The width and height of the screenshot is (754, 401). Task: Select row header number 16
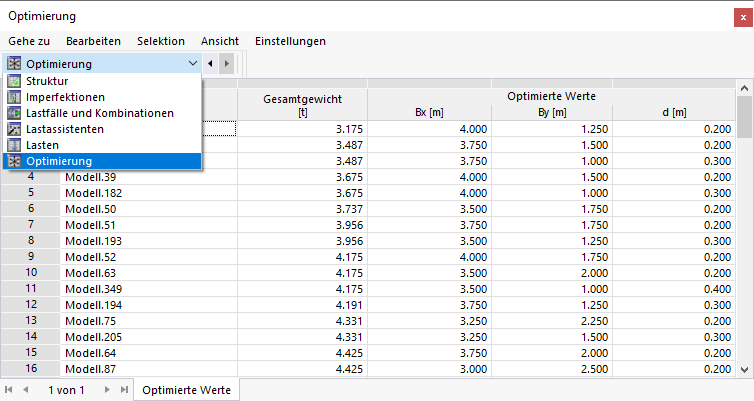point(31,368)
